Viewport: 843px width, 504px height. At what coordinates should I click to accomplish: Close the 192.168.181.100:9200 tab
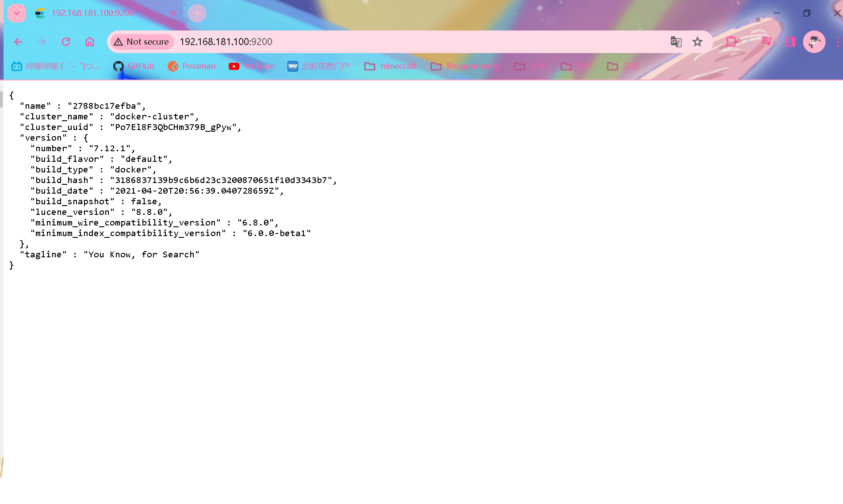tap(173, 13)
